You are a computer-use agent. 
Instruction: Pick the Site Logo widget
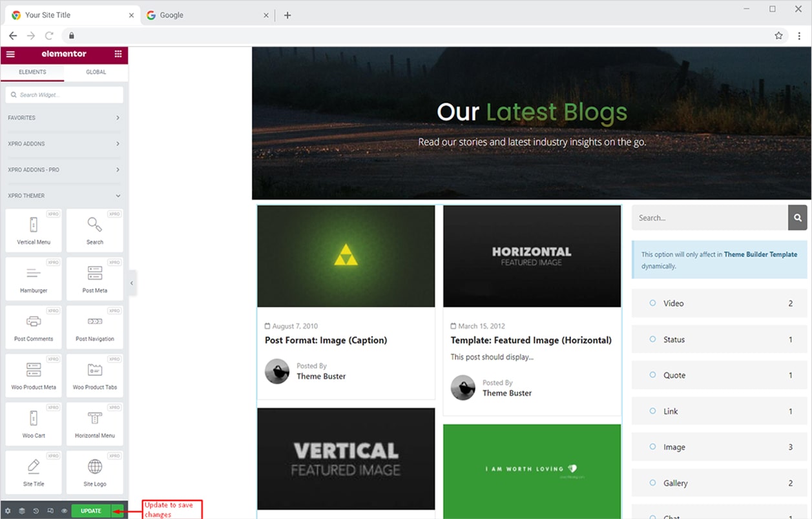(x=95, y=472)
